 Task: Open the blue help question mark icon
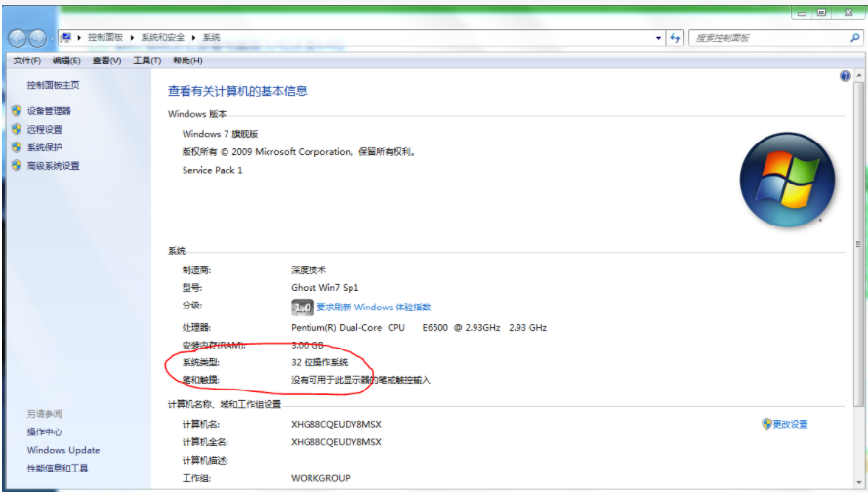(845, 76)
